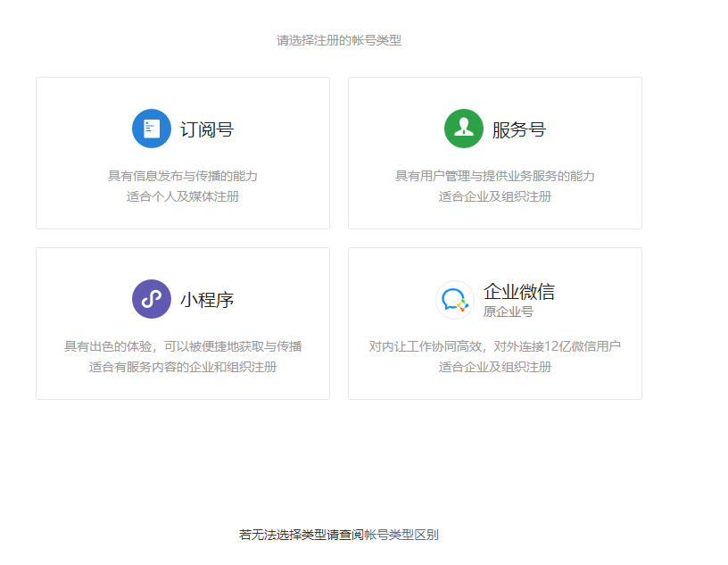Click 适合有服务内容的企业和组织注册 text

tap(183, 367)
